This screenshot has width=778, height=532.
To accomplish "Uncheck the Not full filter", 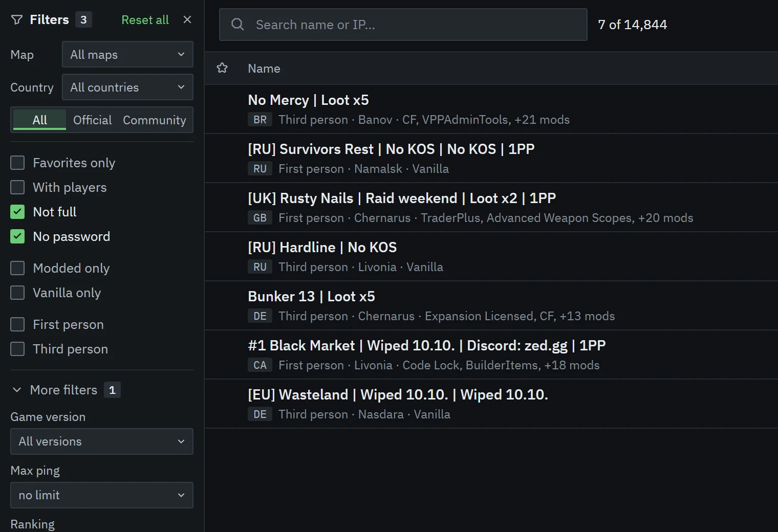I will (17, 212).
